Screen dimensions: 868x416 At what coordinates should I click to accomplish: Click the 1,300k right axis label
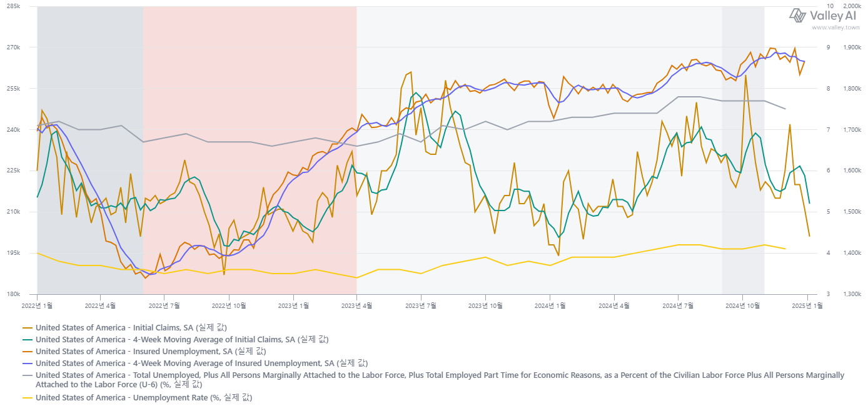coord(853,294)
